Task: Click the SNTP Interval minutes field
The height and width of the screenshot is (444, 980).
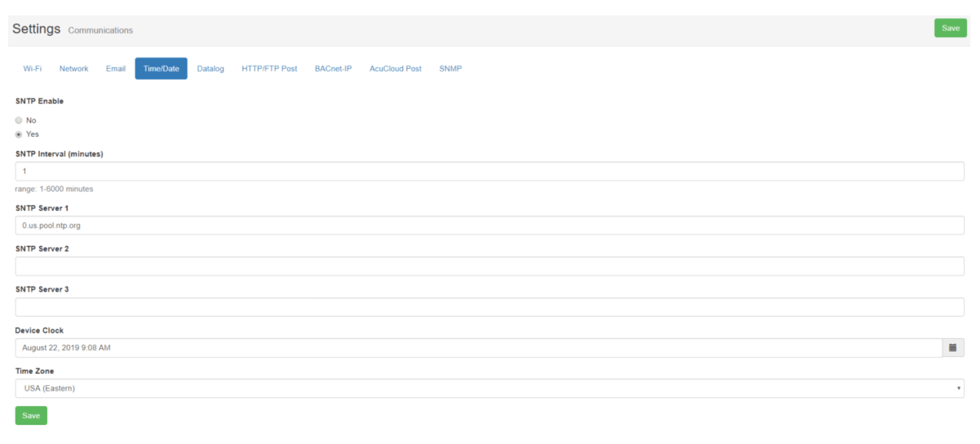Action: click(x=489, y=171)
